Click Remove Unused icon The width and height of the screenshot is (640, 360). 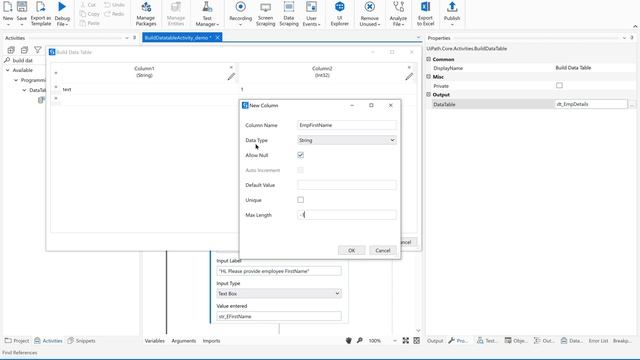pos(369,7)
